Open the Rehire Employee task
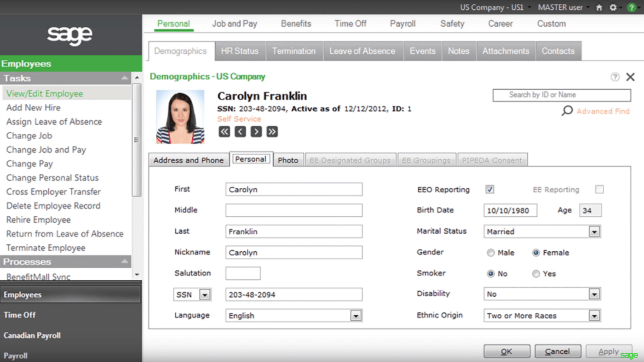This screenshot has width=644, height=362. click(x=39, y=220)
